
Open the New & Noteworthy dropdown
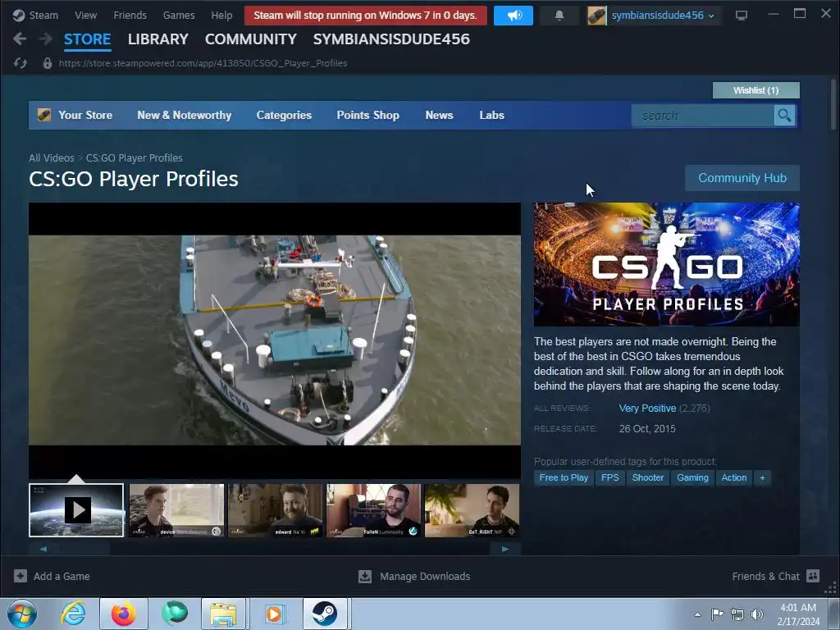coord(185,115)
